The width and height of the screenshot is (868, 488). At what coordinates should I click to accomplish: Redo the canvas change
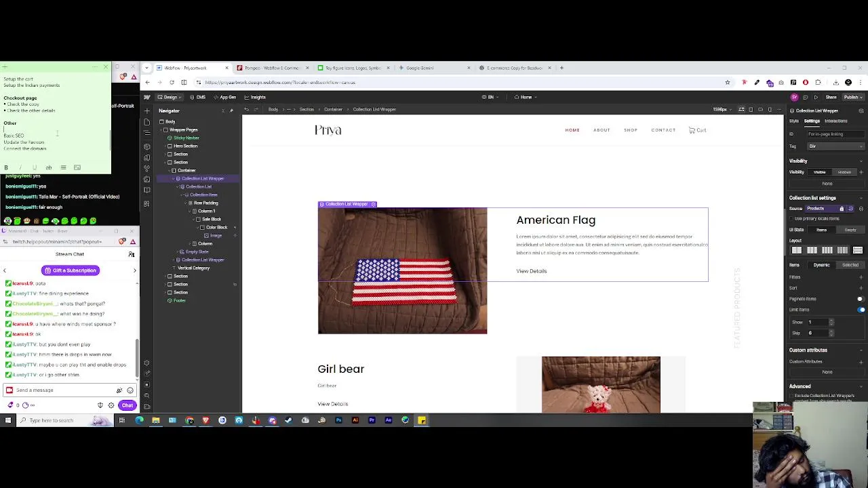coord(255,109)
